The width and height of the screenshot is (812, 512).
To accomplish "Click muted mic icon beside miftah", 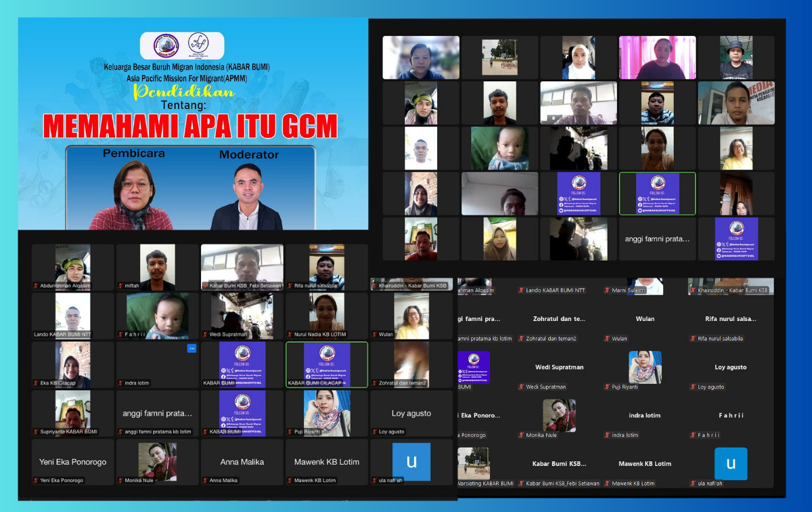I will [x=120, y=286].
